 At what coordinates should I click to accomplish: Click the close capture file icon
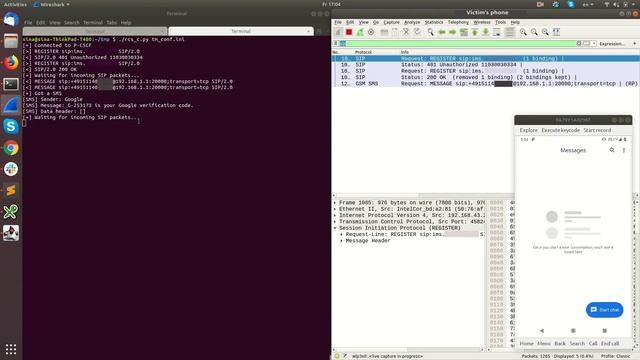point(406,32)
